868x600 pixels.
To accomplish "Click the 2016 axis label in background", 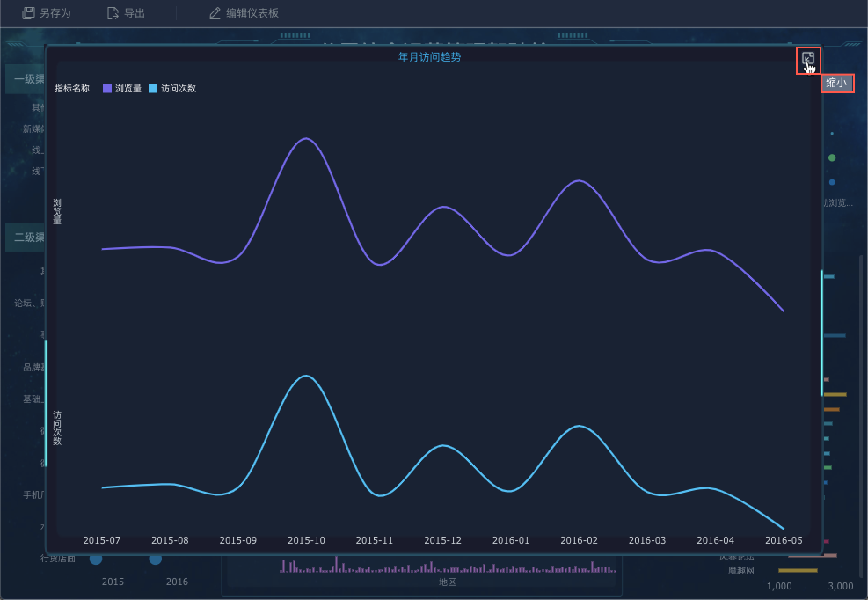I will (x=177, y=582).
